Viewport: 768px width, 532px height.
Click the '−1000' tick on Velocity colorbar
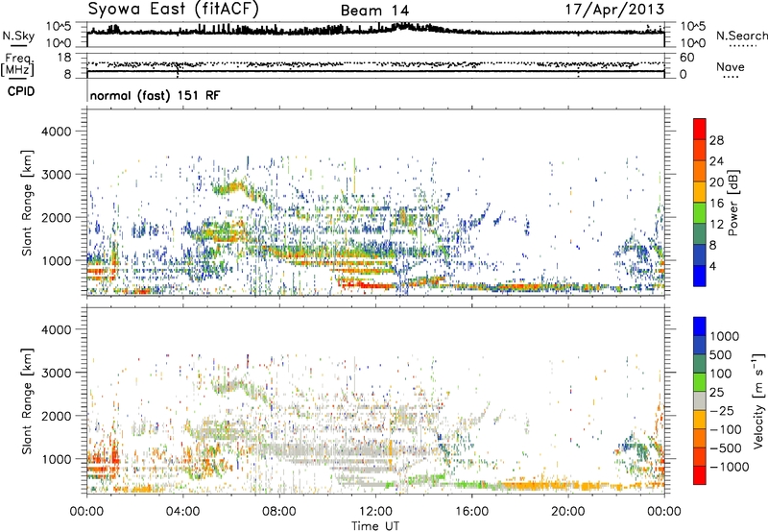tap(730, 467)
